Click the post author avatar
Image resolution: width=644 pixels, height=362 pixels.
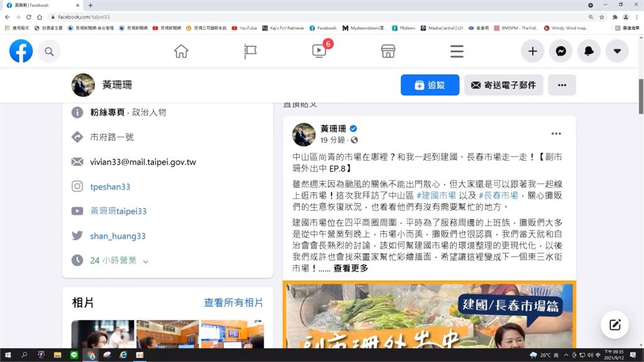pyautogui.click(x=304, y=134)
